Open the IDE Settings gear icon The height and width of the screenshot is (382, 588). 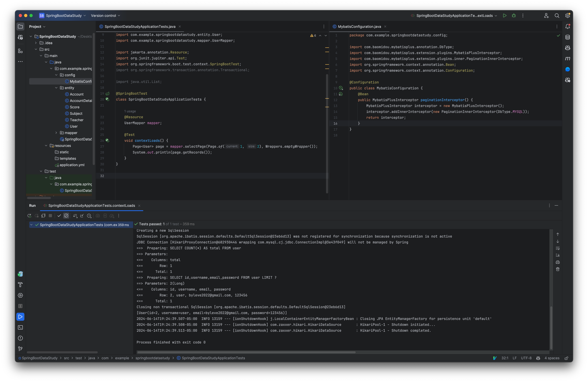pos(568,16)
